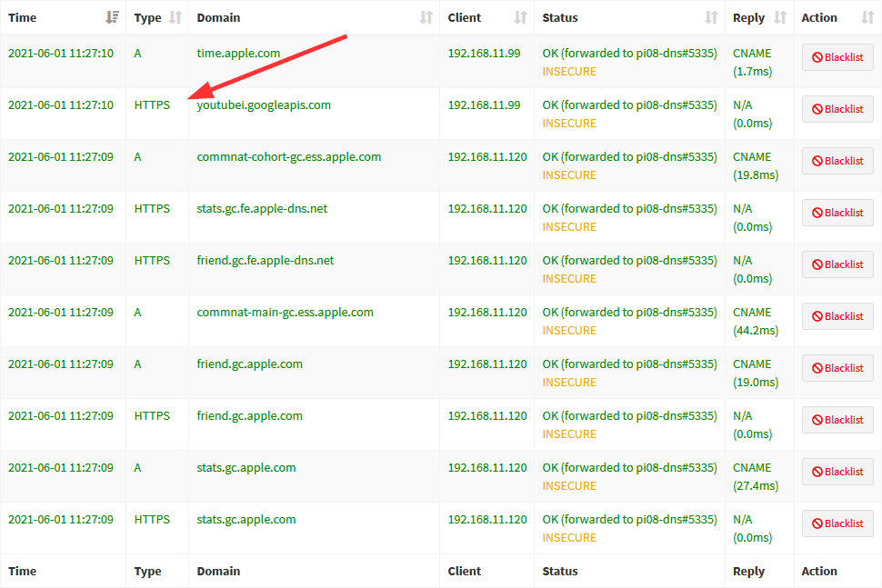This screenshot has height=588, width=882.
Task: Click N/A (0.0ms) reply in youtubei.googleapis.com row
Action: 753,115
